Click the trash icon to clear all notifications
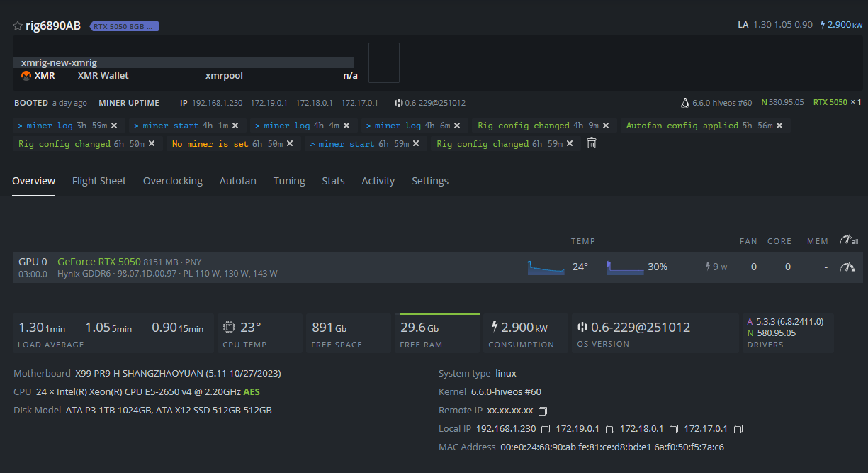 pos(592,143)
